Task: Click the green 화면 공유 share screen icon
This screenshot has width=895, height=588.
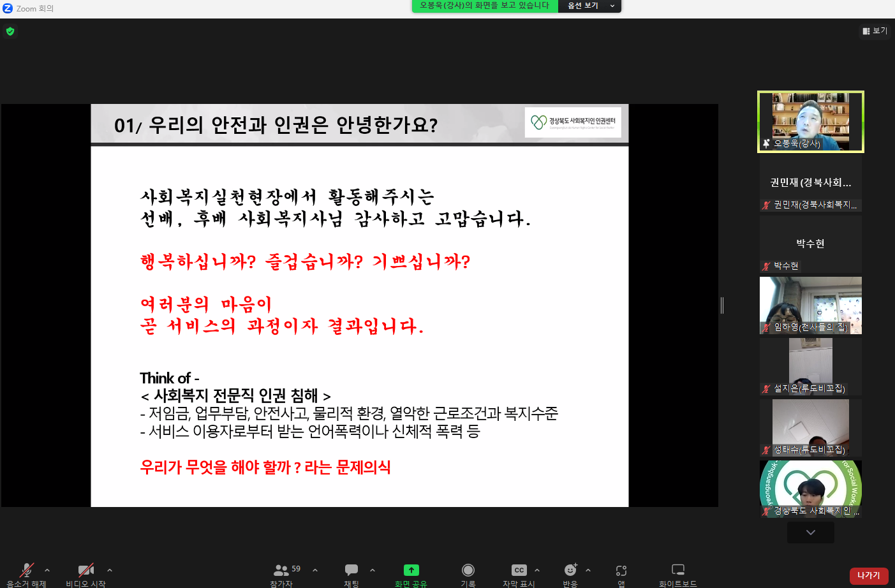Action: click(x=411, y=570)
